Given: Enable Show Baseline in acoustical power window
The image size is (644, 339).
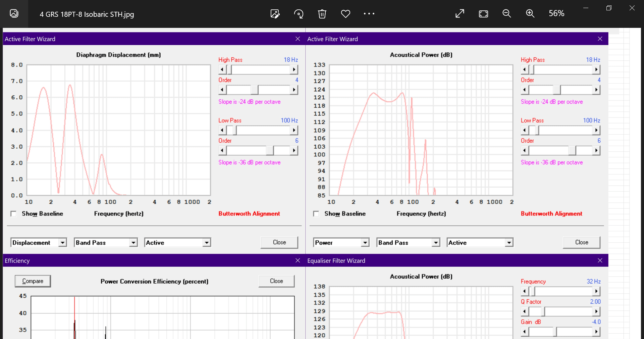Looking at the screenshot, I should (x=316, y=214).
